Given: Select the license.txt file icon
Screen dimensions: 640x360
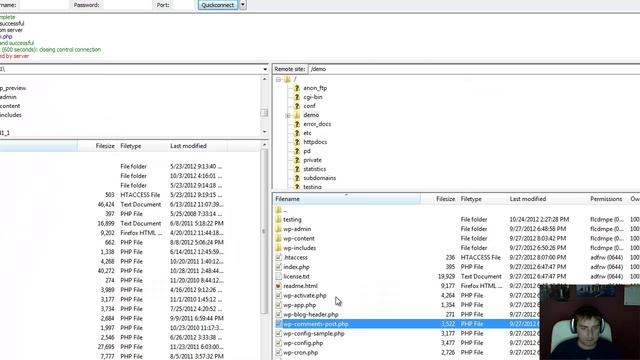Looking at the screenshot, I should 278,276.
